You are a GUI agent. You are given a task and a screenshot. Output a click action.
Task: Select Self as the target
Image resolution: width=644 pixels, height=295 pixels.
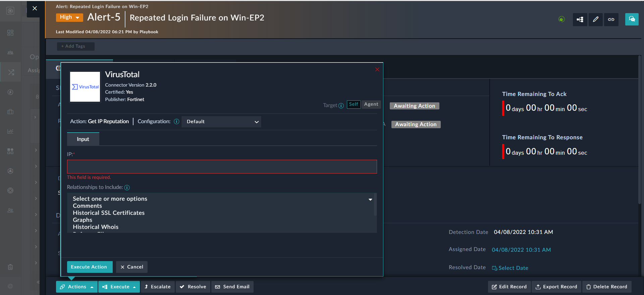(354, 104)
